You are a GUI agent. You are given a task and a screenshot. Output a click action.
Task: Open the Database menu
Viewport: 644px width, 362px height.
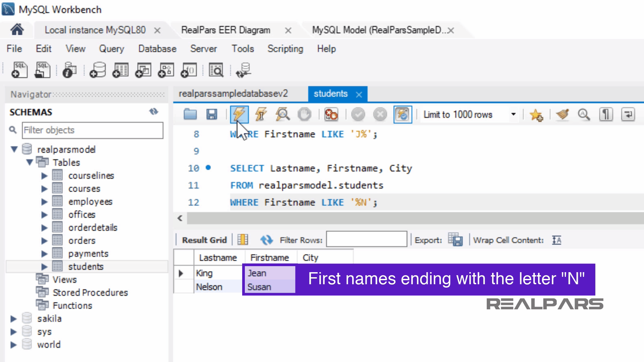(x=157, y=49)
